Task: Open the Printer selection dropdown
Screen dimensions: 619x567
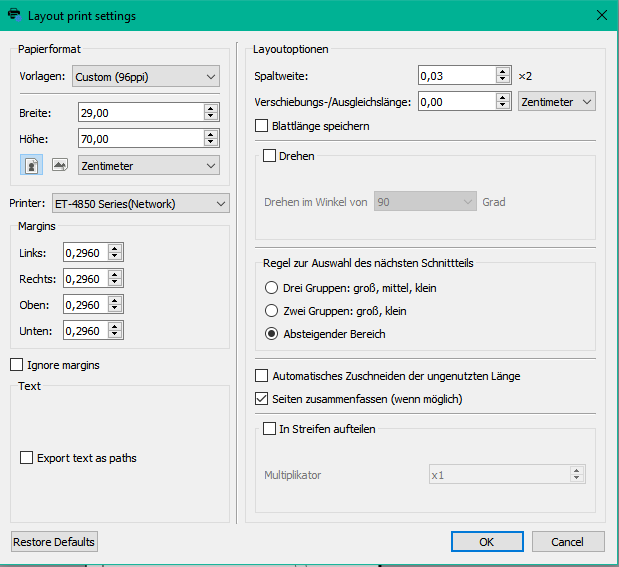Action: 141,204
